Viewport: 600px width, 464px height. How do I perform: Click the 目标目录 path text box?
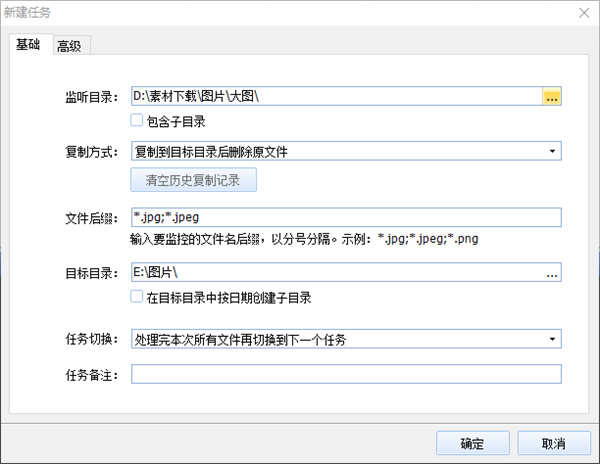pos(335,273)
